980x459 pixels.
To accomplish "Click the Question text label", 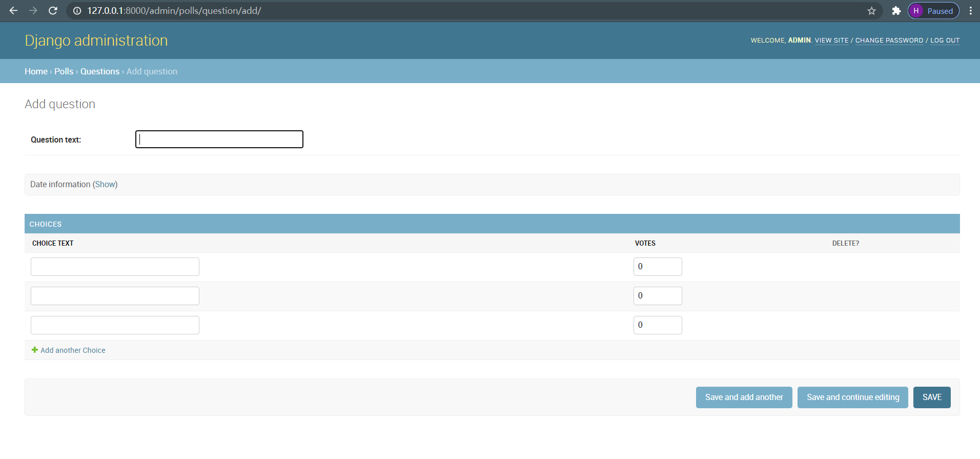I will coord(56,139).
